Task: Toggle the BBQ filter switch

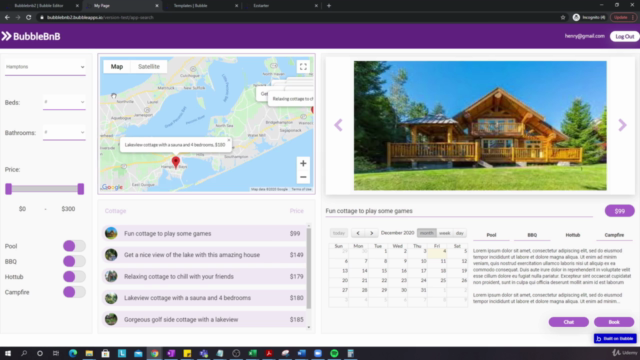Action: [x=74, y=261]
